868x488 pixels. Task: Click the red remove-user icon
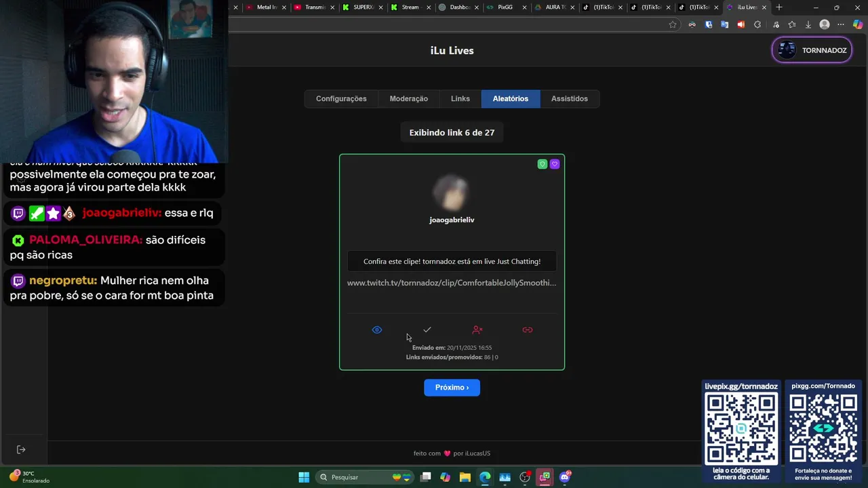tap(477, 330)
